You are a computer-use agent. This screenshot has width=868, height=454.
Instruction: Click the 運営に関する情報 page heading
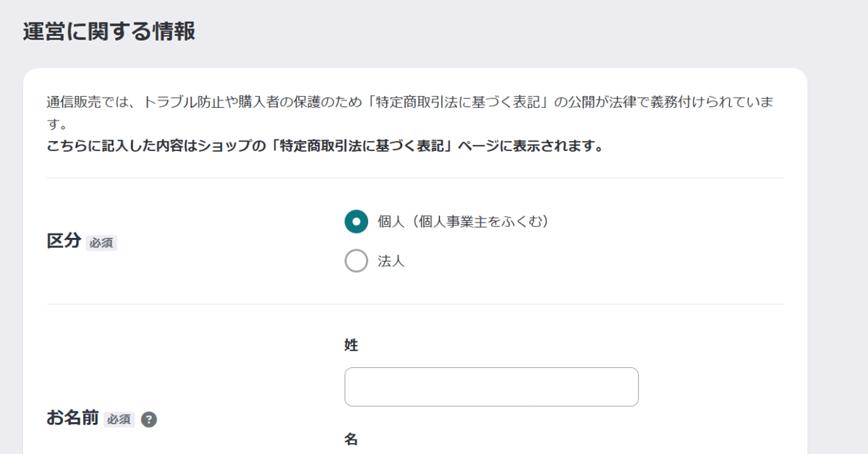pyautogui.click(x=109, y=33)
